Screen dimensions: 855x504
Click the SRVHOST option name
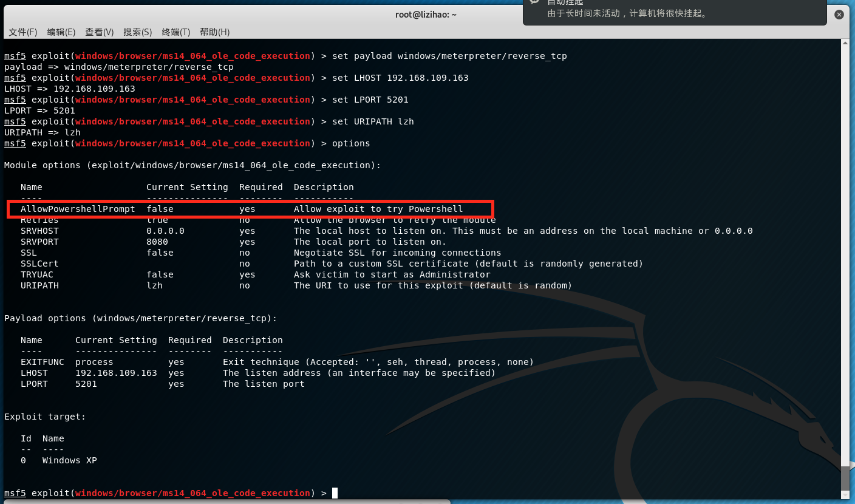click(39, 231)
